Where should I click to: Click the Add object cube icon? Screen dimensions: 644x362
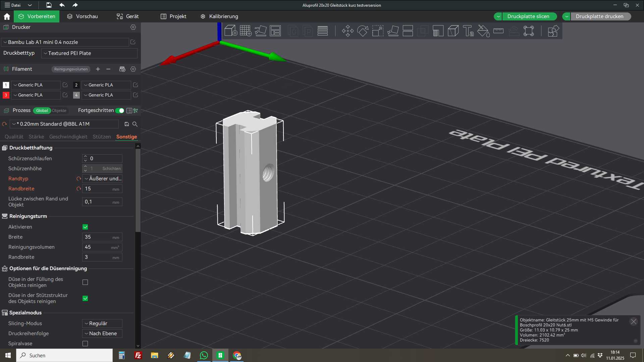pos(231,31)
